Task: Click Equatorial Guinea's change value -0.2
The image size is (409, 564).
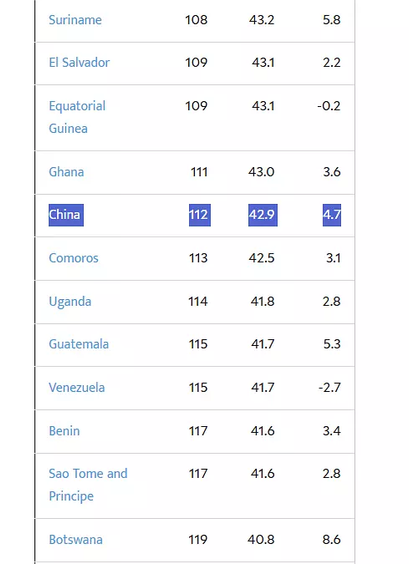Action: point(329,106)
